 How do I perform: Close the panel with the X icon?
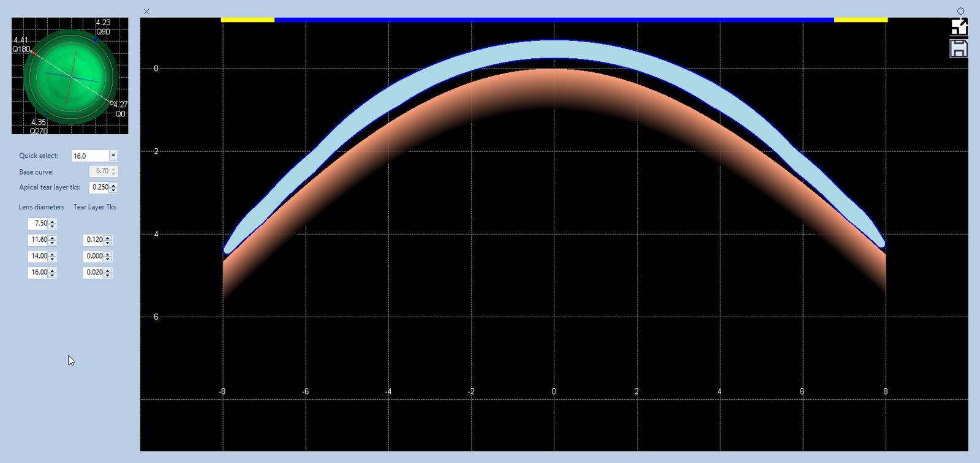tap(146, 11)
